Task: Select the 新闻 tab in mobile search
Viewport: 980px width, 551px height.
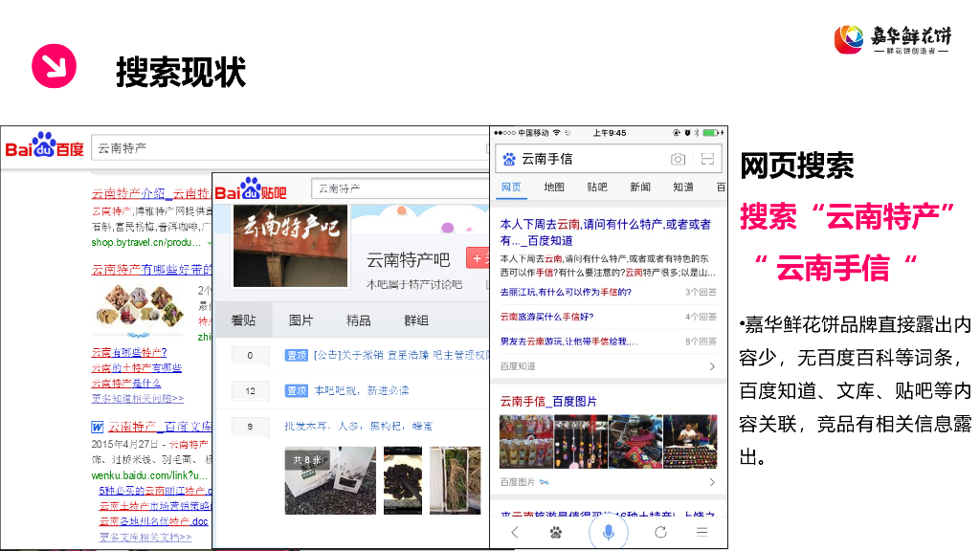Action: pyautogui.click(x=640, y=187)
